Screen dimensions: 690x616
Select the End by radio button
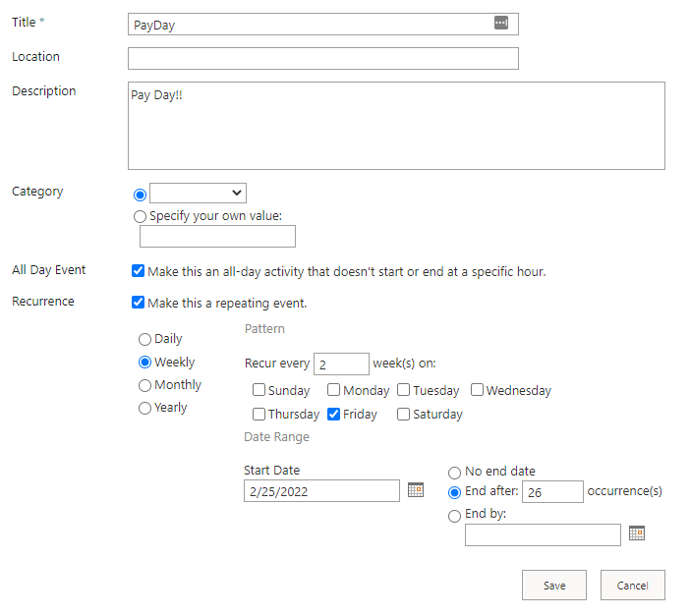(x=454, y=516)
